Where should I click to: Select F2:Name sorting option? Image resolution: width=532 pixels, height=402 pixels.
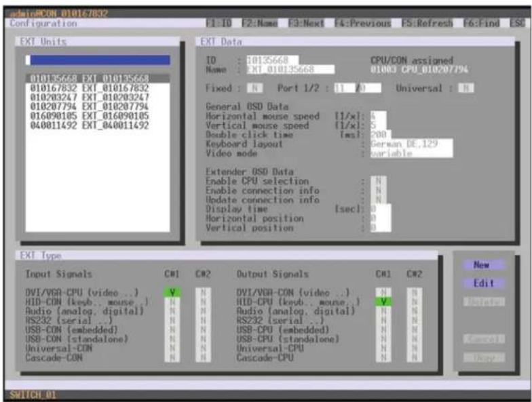259,23
